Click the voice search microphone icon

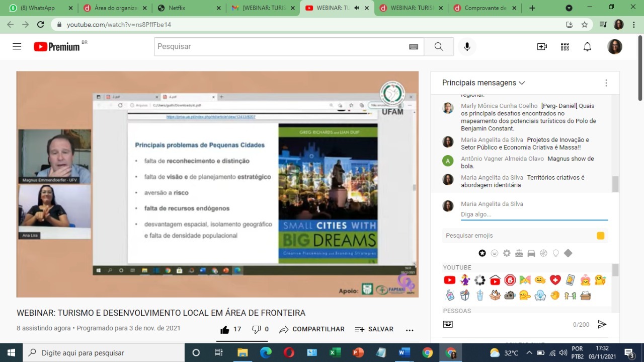[x=467, y=47]
